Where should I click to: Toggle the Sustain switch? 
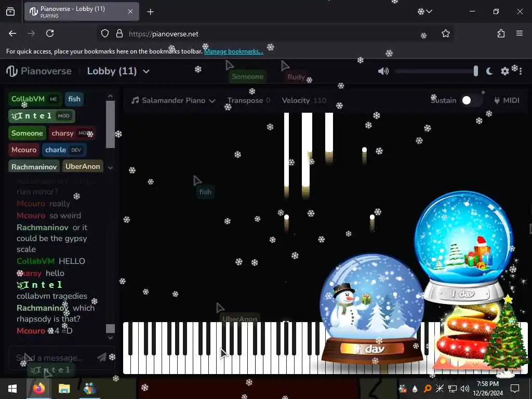[472, 100]
